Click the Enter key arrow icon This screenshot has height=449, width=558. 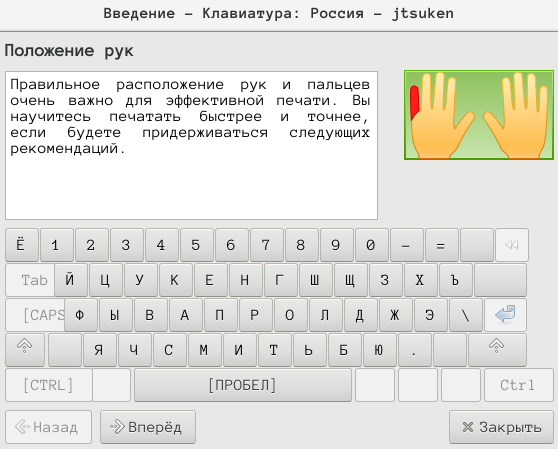[x=505, y=315]
